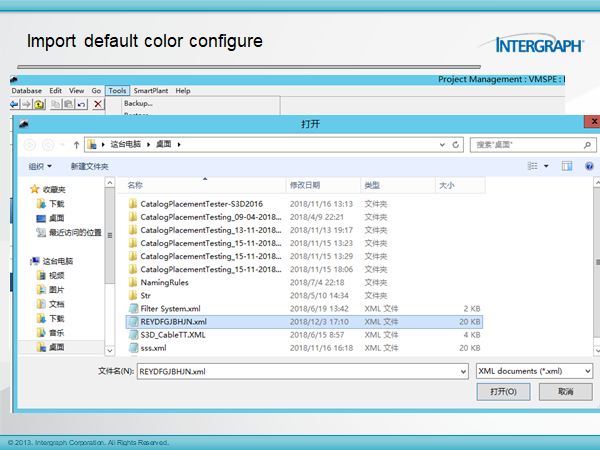Click the 打开(O) button

coord(503,392)
